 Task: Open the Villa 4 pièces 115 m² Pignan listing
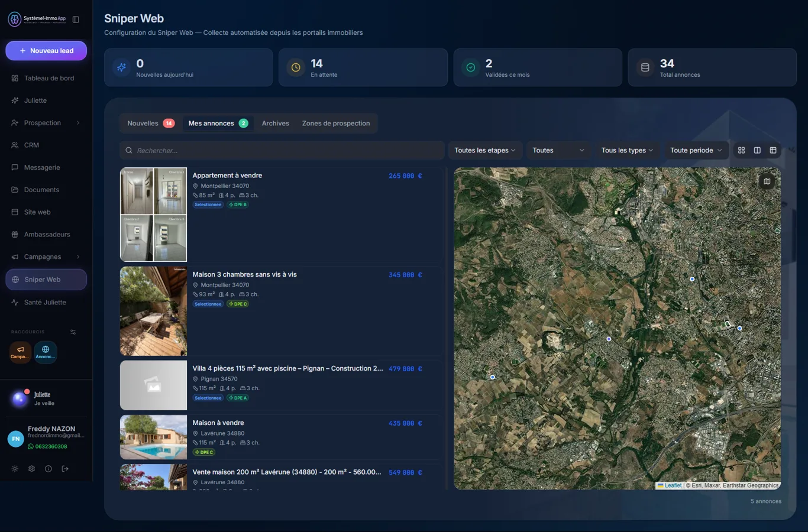(x=287, y=369)
